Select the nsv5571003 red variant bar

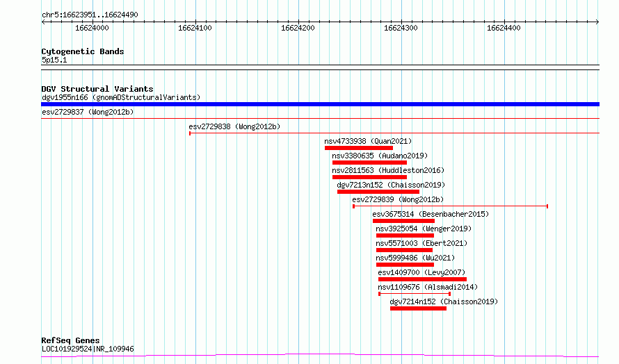pos(404,250)
